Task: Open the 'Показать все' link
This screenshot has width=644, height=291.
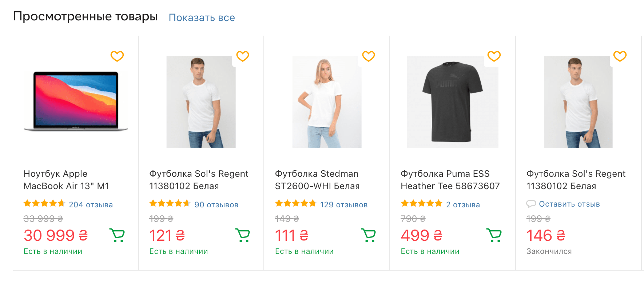Action: 202,18
